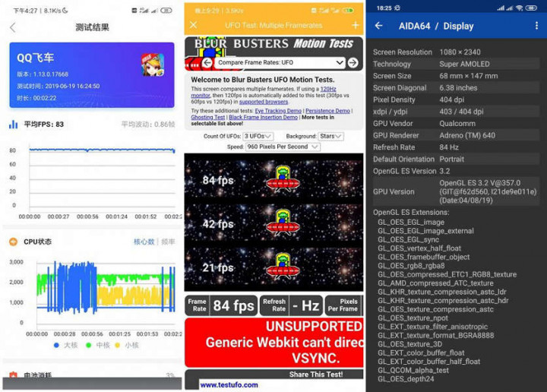The width and height of the screenshot is (547, 392).
Task: Tap the battery icon in left status bar
Action: tap(166, 11)
